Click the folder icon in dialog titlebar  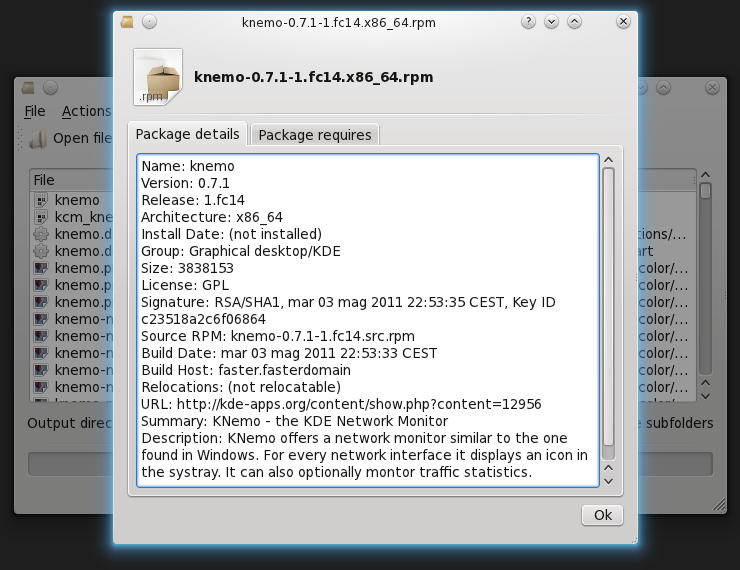point(127,22)
